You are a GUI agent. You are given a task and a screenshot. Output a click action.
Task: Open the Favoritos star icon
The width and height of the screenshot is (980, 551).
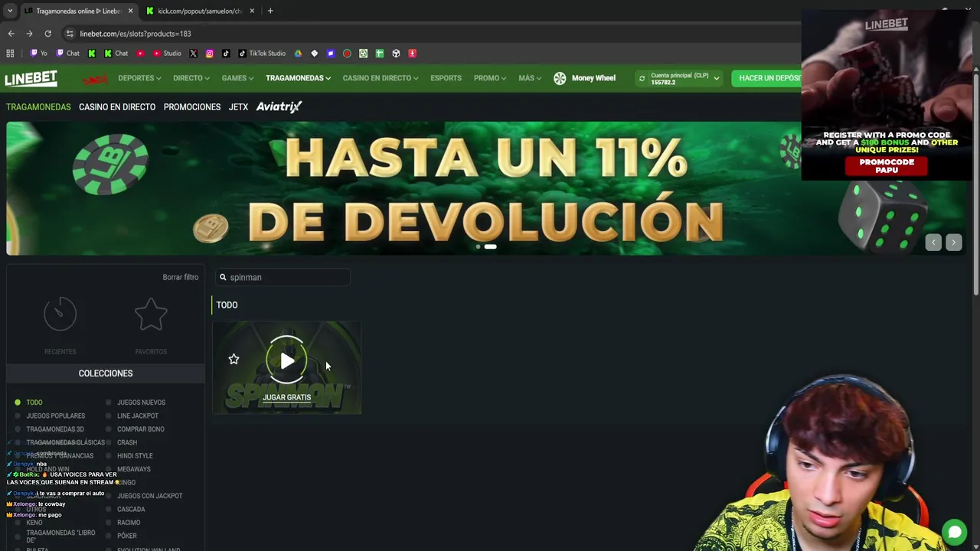coord(151,314)
